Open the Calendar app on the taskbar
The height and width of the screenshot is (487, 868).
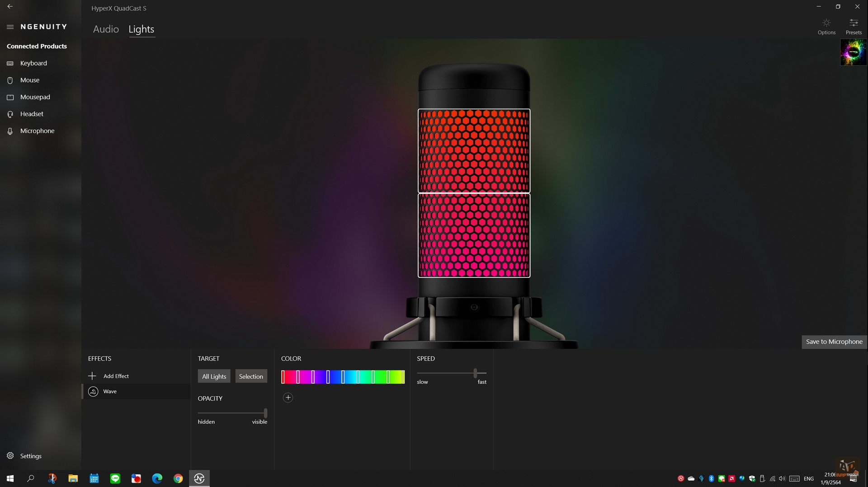click(94, 478)
